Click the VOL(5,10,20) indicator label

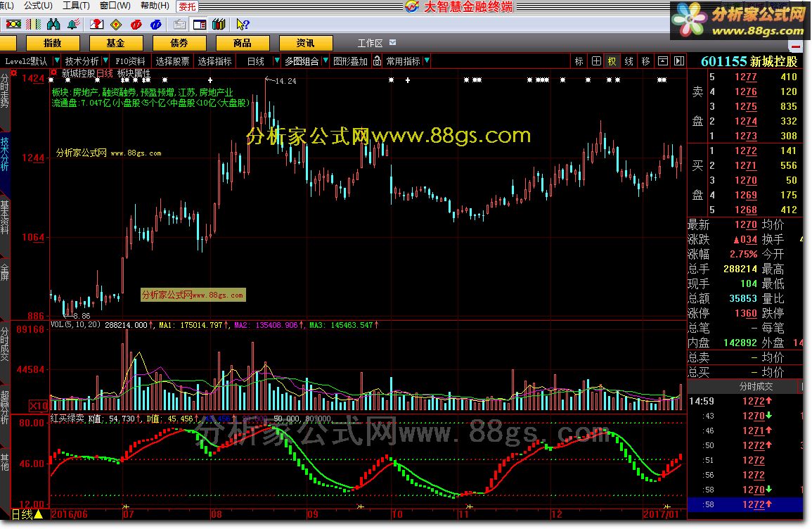(x=75, y=325)
